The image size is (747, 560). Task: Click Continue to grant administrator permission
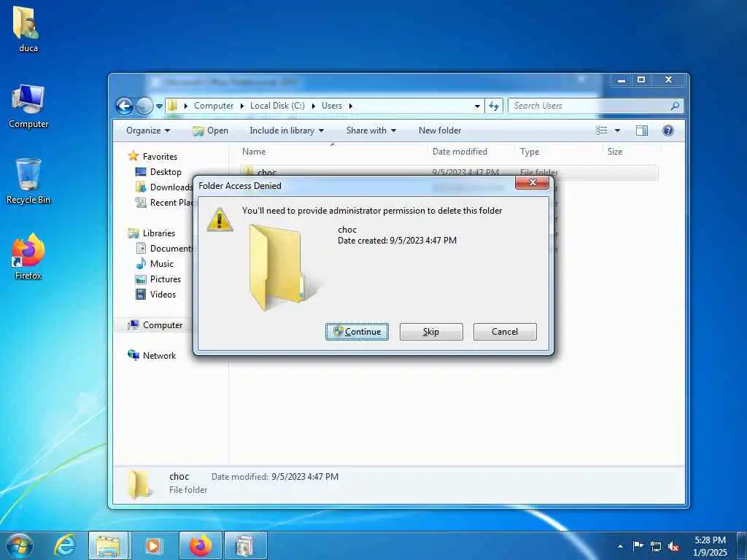click(x=357, y=332)
